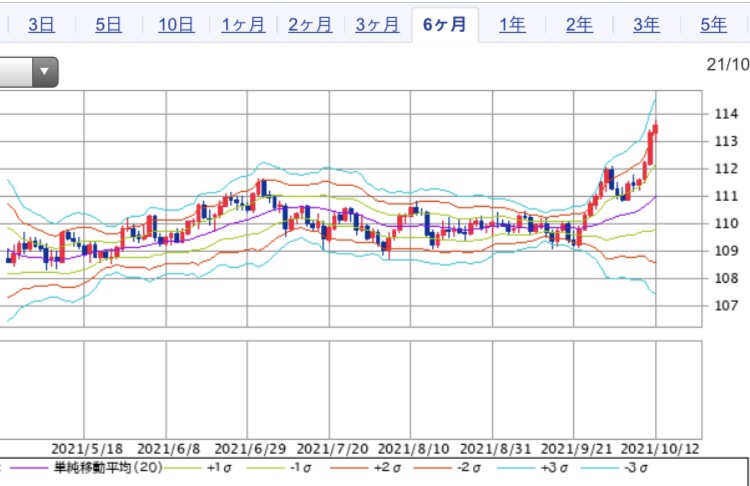Switch to the 3日 period tab
This screenshot has height=486, width=750.
pyautogui.click(x=42, y=24)
